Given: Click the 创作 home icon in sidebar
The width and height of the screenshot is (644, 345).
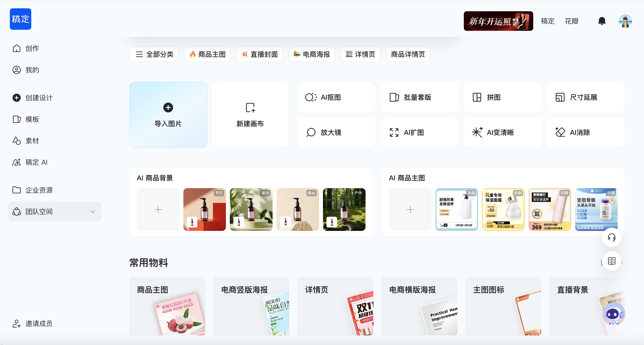Looking at the screenshot, I should coord(16,48).
